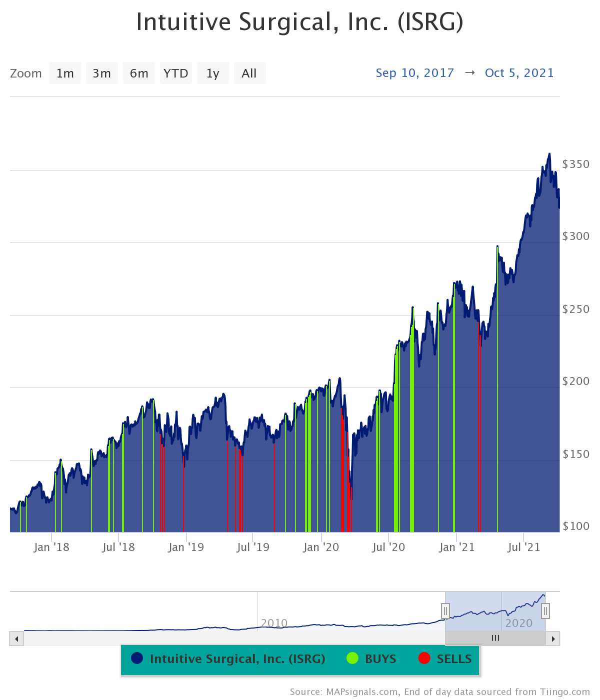Image resolution: width=600 pixels, height=700 pixels.
Task: Click navy ISRG legend marker dot
Action: (137, 658)
